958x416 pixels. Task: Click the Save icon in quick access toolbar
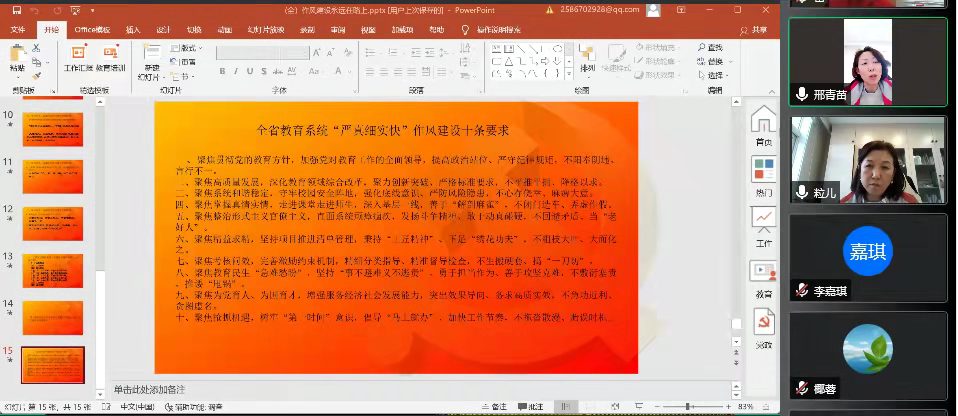click(16, 10)
